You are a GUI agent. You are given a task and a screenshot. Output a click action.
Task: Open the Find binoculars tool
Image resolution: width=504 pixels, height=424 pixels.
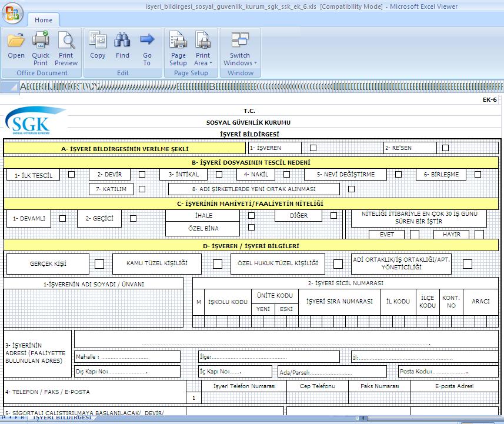pyautogui.click(x=122, y=40)
